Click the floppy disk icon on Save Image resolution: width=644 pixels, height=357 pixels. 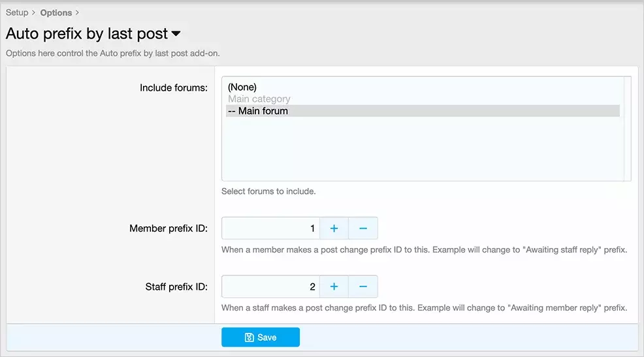pyautogui.click(x=249, y=337)
